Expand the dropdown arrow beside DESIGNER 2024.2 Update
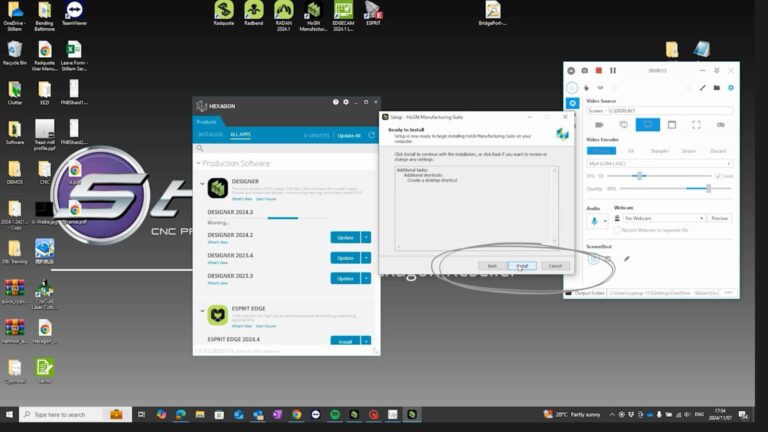The height and width of the screenshot is (432, 768). (x=366, y=237)
